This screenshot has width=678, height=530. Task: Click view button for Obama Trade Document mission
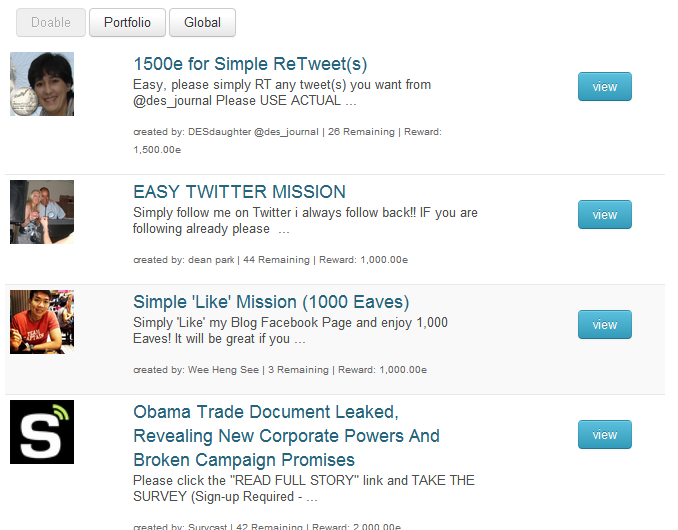604,434
